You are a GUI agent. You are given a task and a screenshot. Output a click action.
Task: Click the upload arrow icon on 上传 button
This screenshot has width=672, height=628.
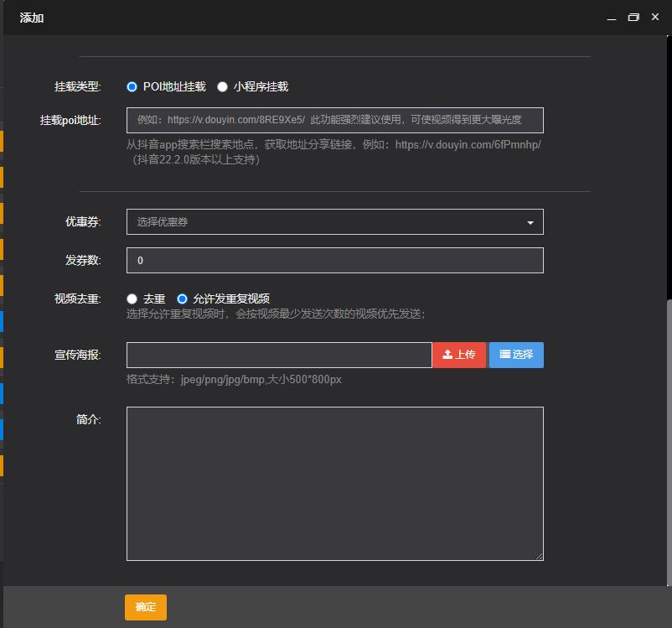(x=447, y=355)
